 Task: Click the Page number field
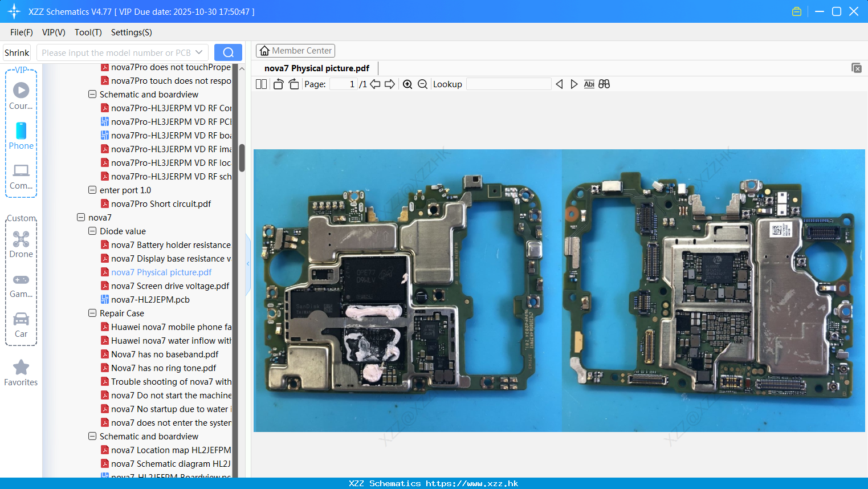(x=344, y=84)
